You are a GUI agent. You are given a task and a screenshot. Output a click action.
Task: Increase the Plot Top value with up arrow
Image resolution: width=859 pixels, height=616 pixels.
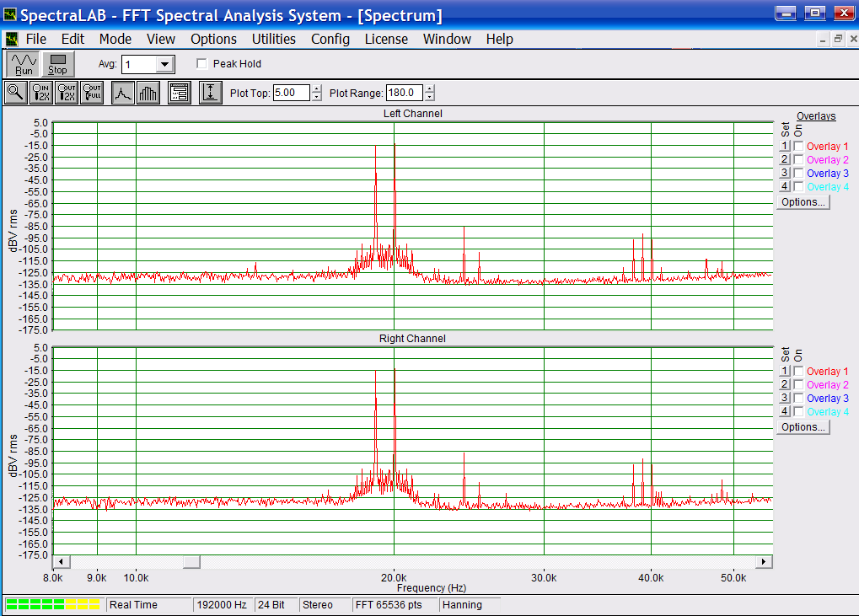(x=316, y=88)
